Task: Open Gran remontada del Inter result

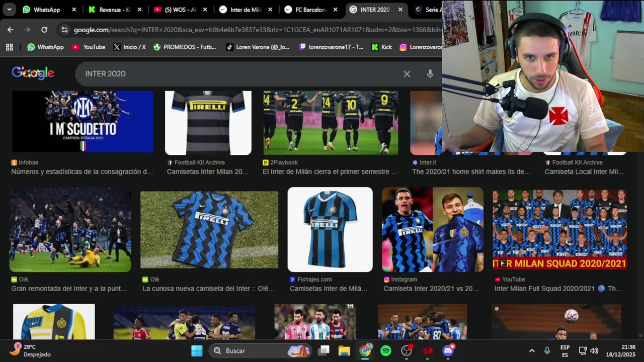Action: 69,289
